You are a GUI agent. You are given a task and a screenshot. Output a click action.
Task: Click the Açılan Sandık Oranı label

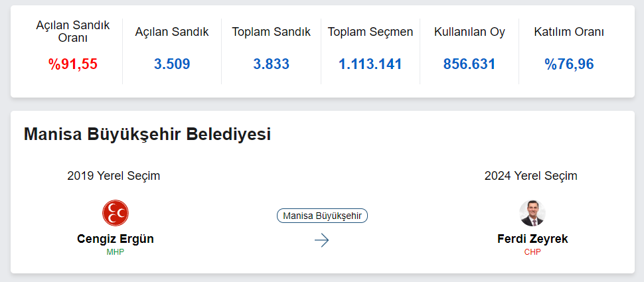click(x=73, y=31)
